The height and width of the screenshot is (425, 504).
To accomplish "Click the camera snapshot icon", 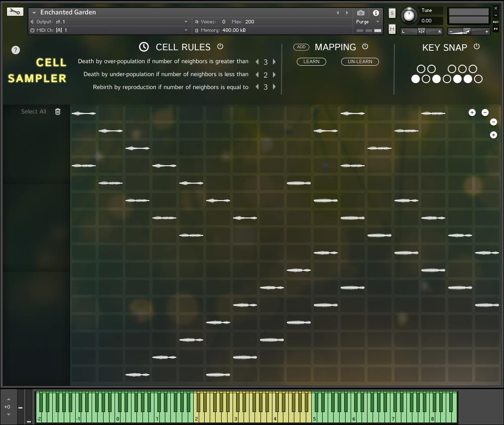I will click(x=361, y=12).
